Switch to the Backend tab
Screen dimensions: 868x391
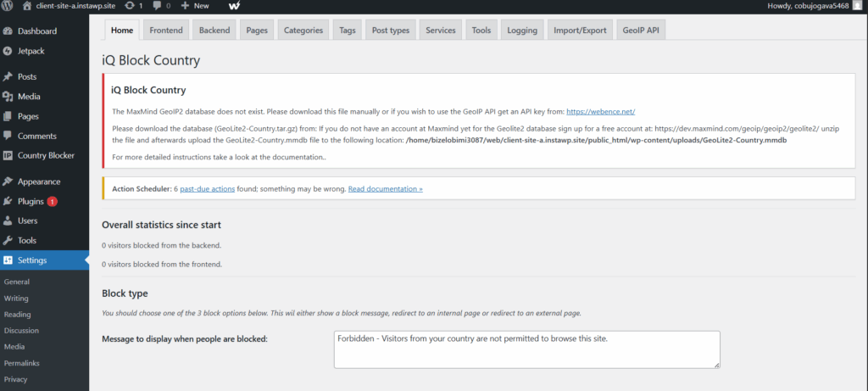[214, 31]
